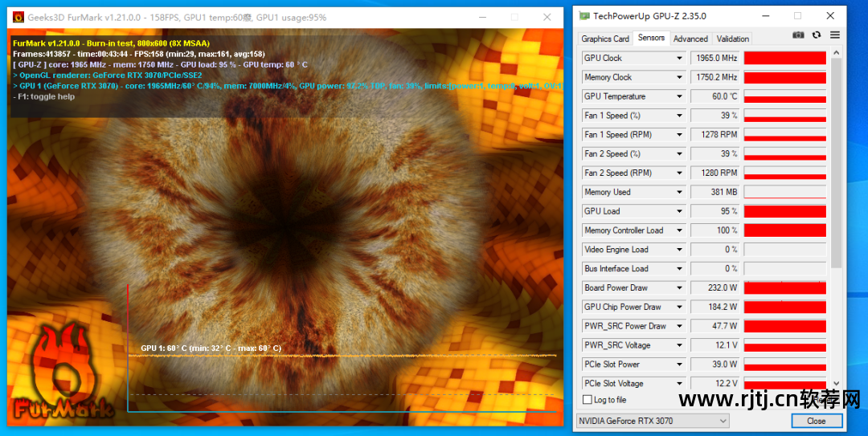This screenshot has height=436, width=868.
Task: Open the PCIe Slot Power dropdown
Action: (x=679, y=365)
